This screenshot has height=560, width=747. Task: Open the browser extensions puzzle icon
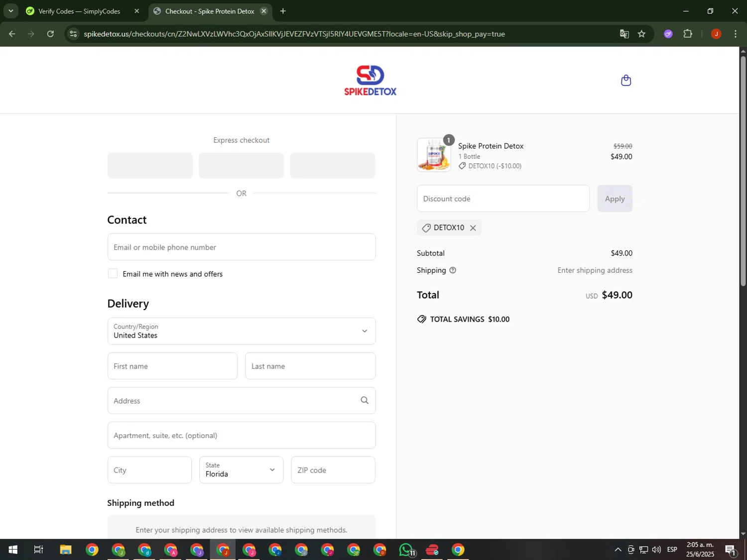(688, 34)
